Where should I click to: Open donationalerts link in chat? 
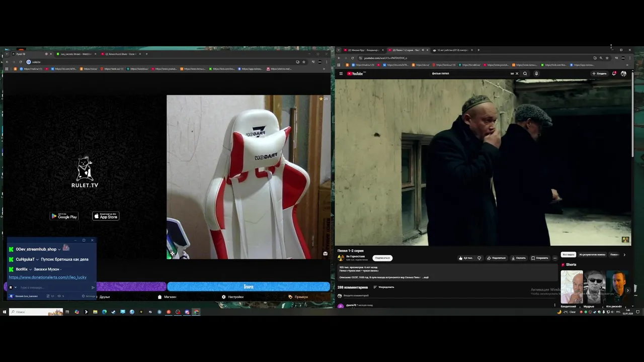[47, 277]
